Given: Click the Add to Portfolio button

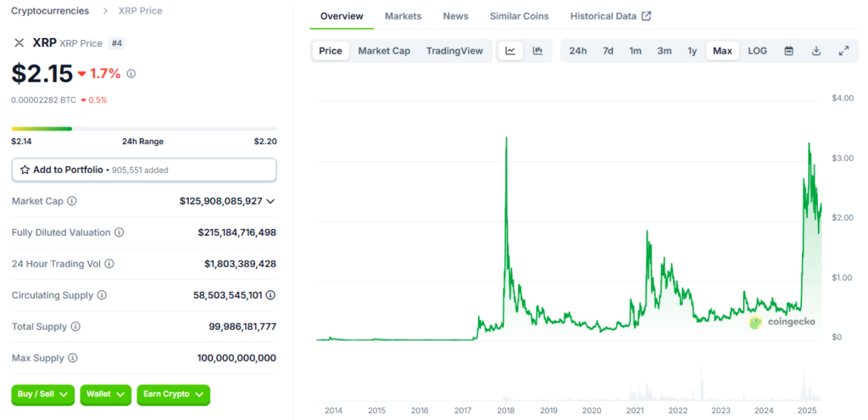Looking at the screenshot, I should click(x=144, y=170).
